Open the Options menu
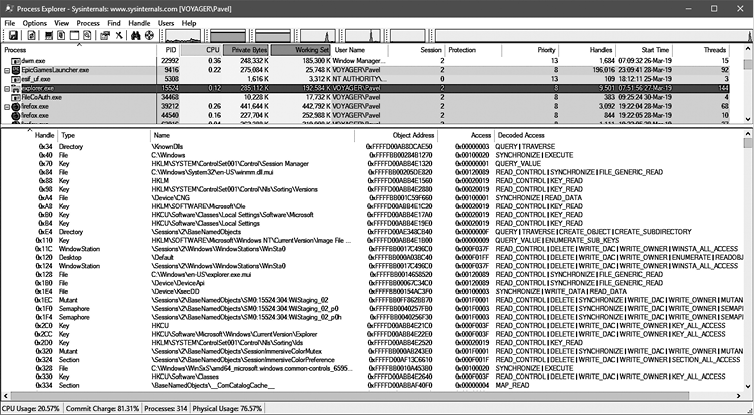The height and width of the screenshot is (415, 754). pyautogui.click(x=35, y=22)
